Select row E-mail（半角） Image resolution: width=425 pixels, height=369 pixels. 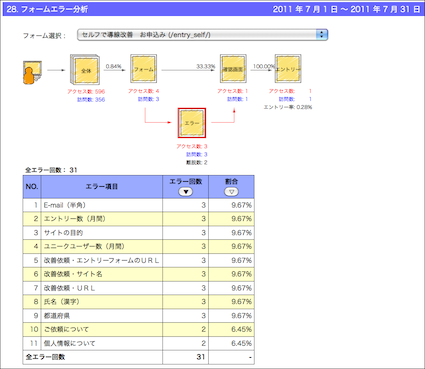click(x=138, y=205)
